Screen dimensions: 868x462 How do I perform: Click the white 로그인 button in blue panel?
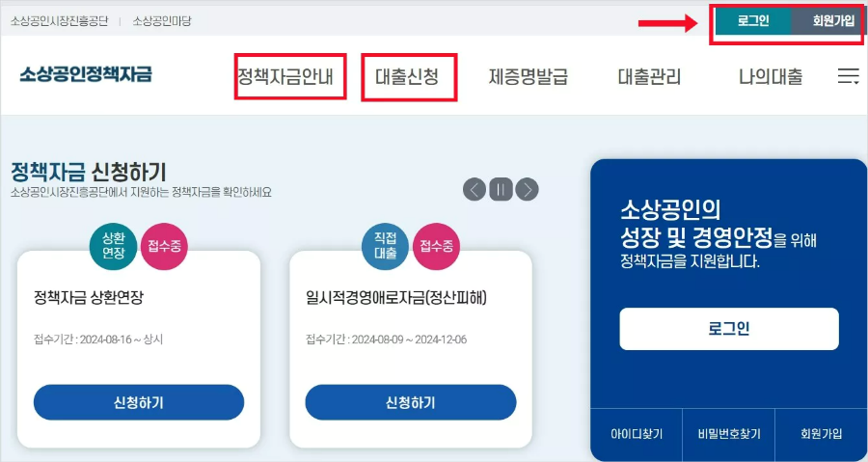coord(729,329)
